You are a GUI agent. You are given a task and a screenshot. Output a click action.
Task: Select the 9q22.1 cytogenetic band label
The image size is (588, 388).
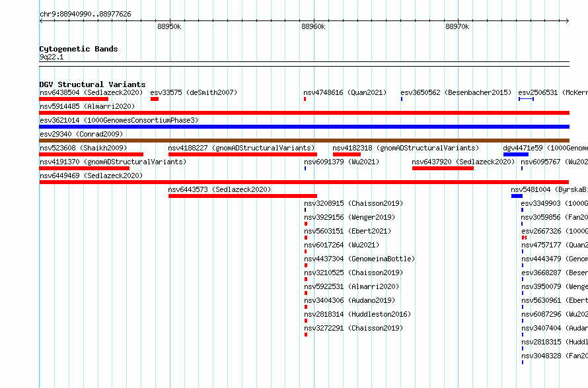tap(52, 57)
